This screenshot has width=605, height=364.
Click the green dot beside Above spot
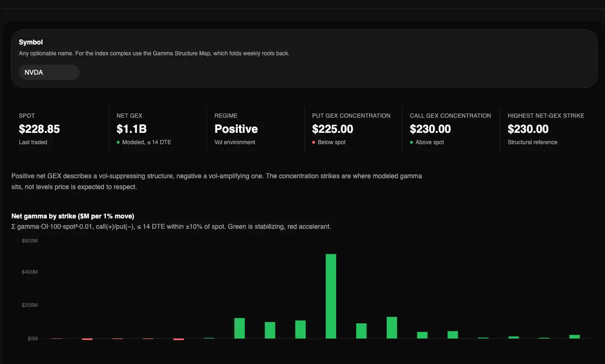pyautogui.click(x=412, y=142)
